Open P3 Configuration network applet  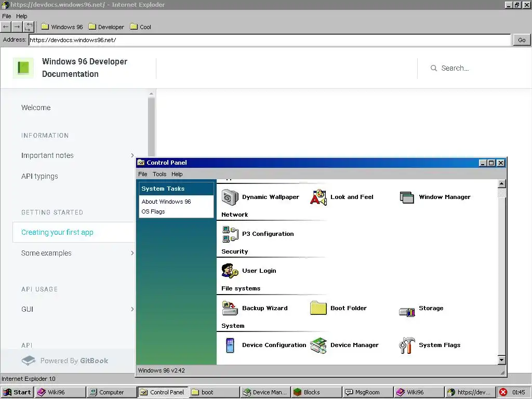click(258, 234)
